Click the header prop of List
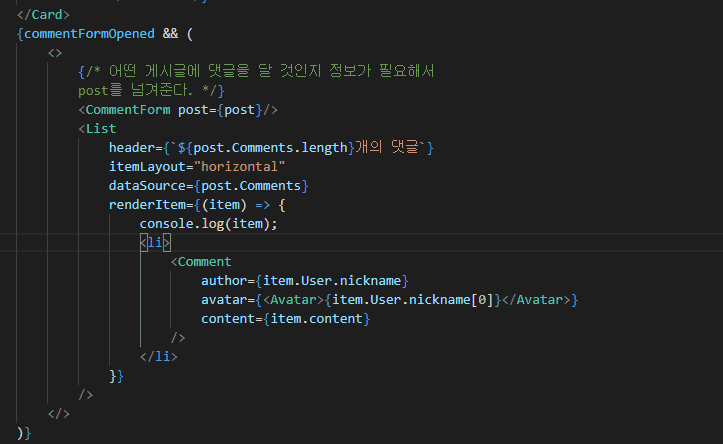The image size is (723, 444). click(132, 148)
